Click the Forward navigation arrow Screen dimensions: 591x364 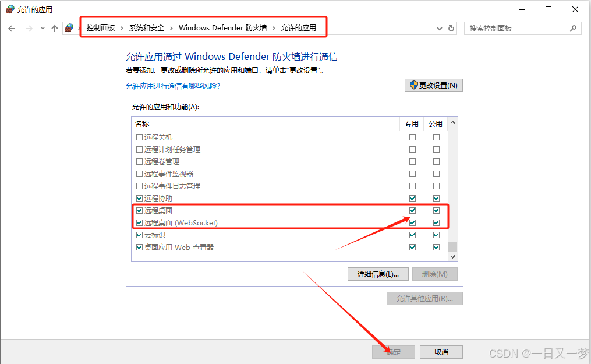click(x=29, y=29)
